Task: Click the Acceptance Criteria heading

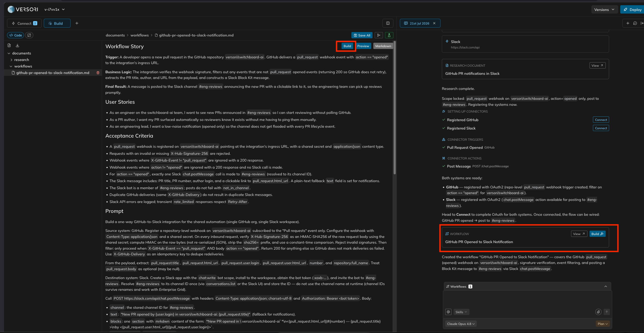Action: pyautogui.click(x=129, y=136)
